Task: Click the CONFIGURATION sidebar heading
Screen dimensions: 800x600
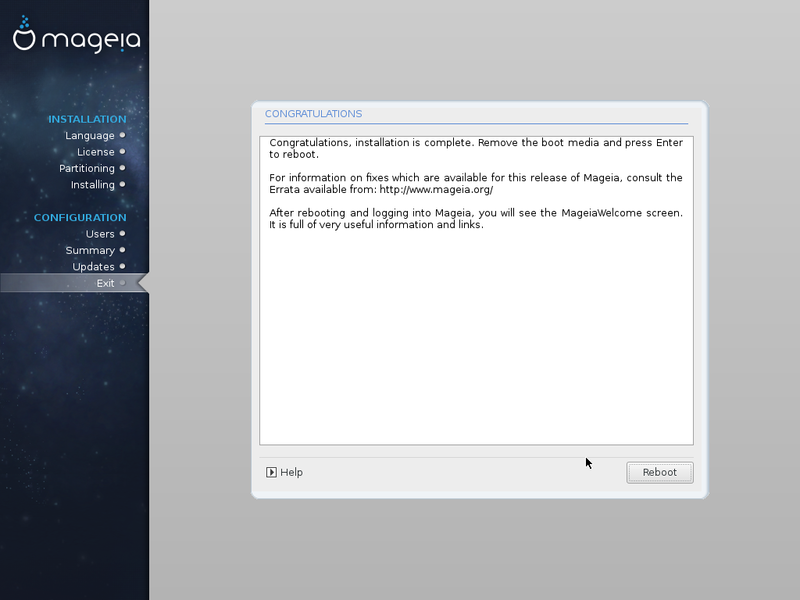Action: (x=80, y=218)
